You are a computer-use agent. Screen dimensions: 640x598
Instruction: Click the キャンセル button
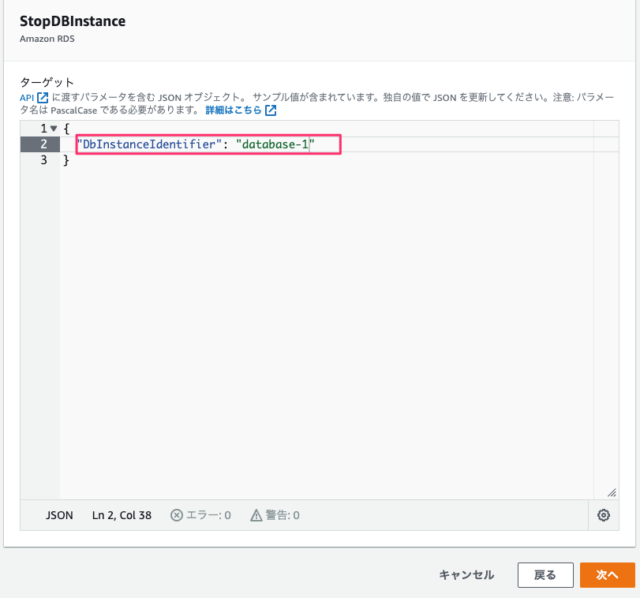(467, 575)
